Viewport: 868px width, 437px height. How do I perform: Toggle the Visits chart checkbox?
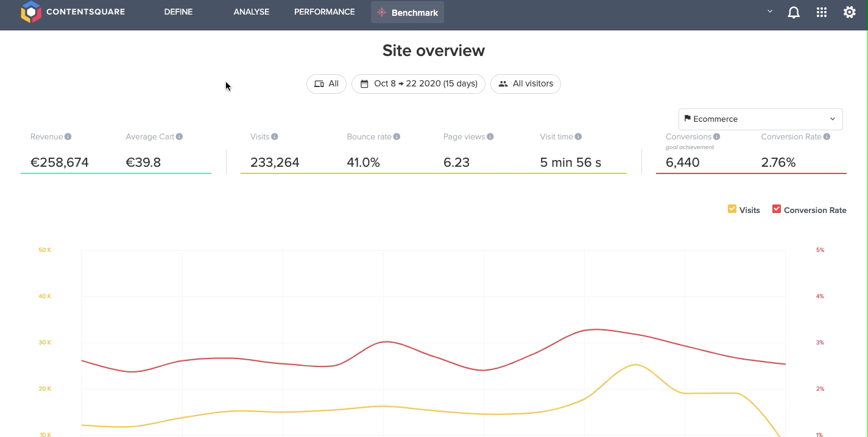[x=732, y=209]
